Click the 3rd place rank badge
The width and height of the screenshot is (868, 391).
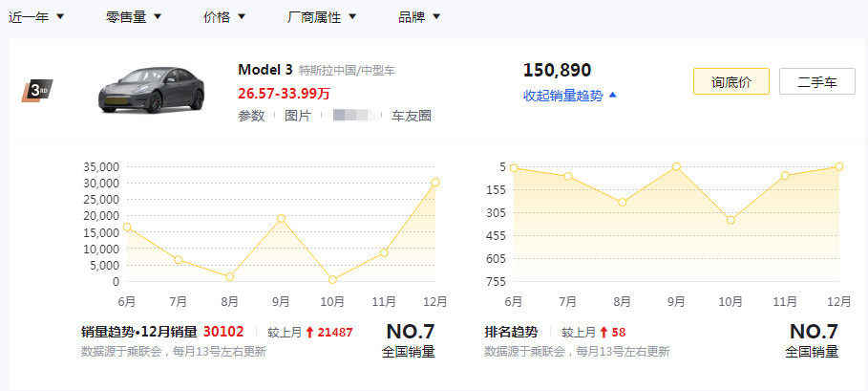(37, 91)
